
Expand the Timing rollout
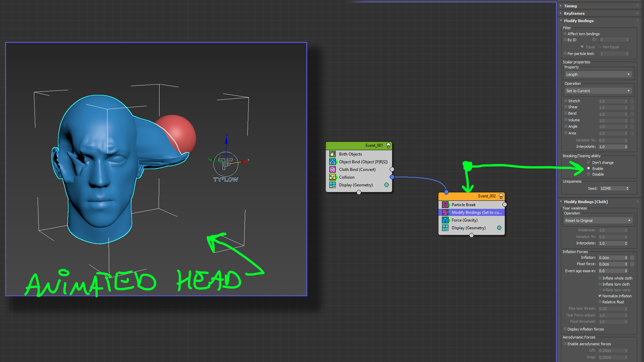(600, 6)
